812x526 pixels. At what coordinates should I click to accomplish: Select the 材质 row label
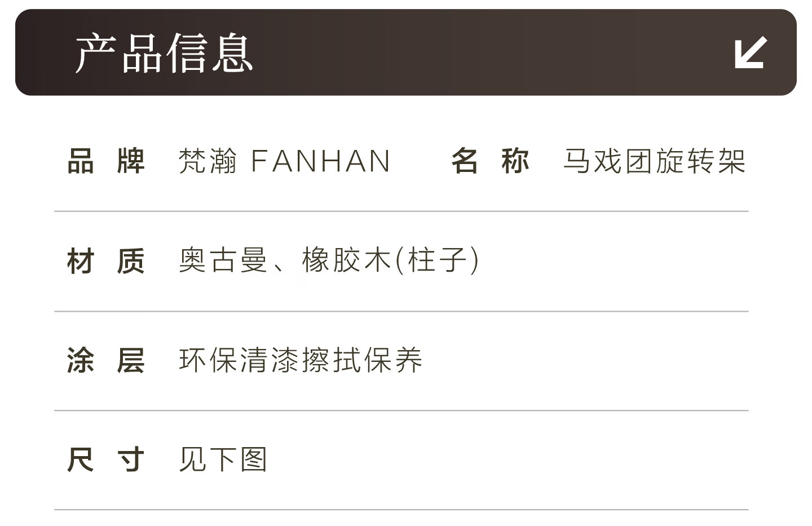106,261
